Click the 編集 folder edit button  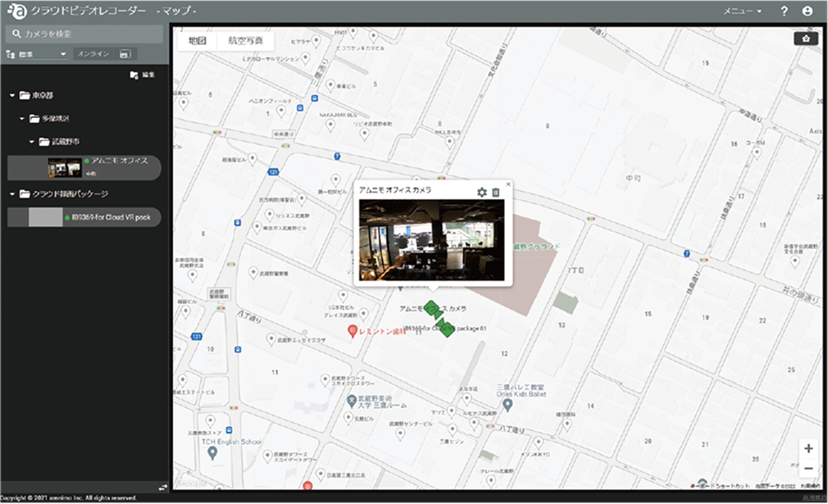pyautogui.click(x=143, y=75)
